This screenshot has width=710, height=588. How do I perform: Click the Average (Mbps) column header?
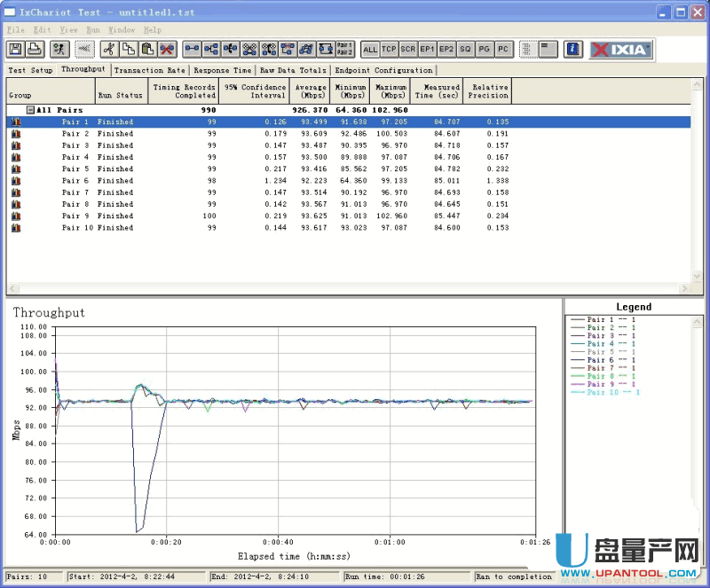[x=311, y=91]
